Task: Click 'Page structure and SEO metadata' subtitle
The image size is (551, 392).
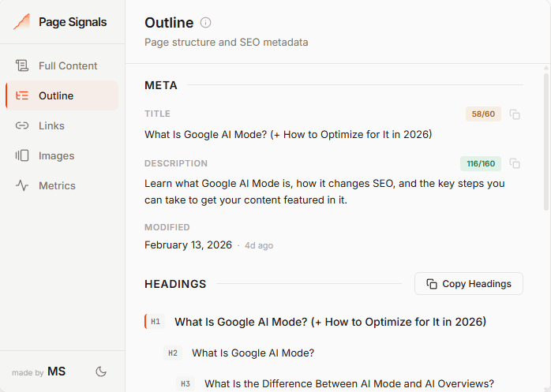Action: (227, 42)
